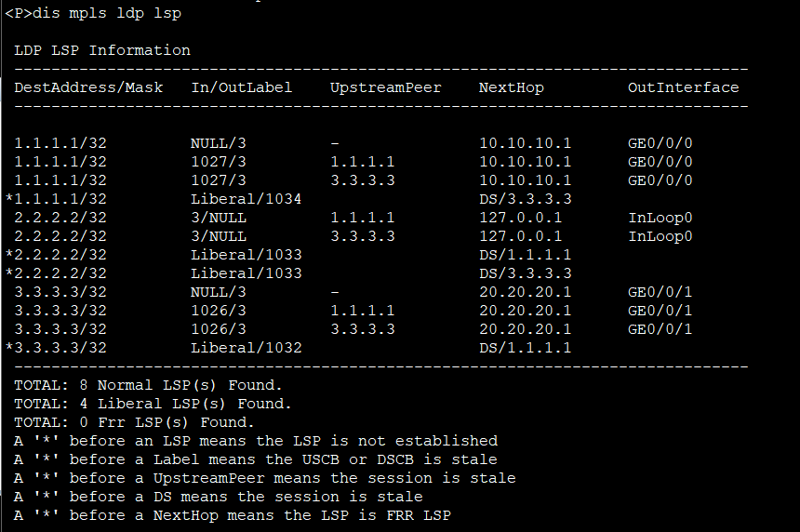Click the UpstreamPeer column header
This screenshot has width=800, height=532.
[x=386, y=87]
